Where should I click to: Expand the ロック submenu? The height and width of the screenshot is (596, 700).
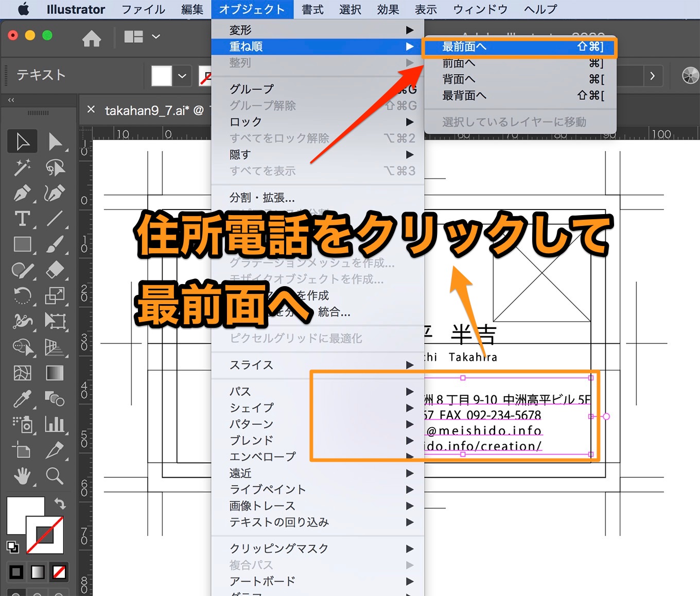(318, 122)
